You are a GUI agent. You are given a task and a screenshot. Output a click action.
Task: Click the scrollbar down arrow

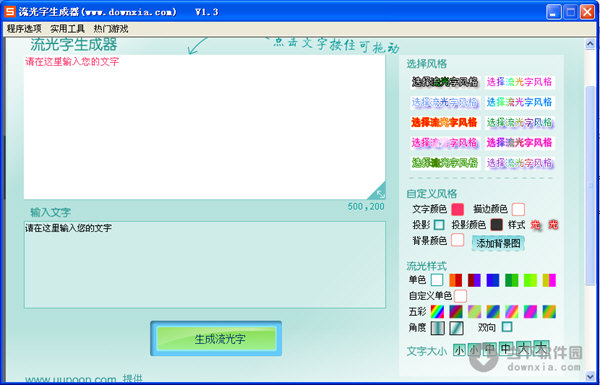click(x=590, y=377)
